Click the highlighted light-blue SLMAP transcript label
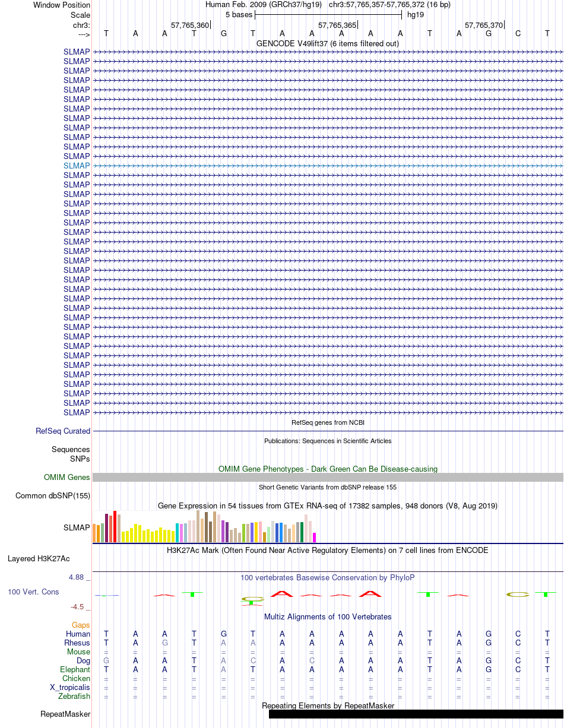The image size is (564, 728). pos(77,166)
